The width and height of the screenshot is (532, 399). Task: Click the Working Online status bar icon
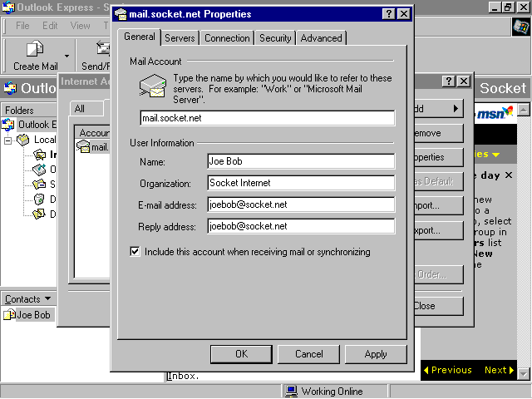coord(291,392)
